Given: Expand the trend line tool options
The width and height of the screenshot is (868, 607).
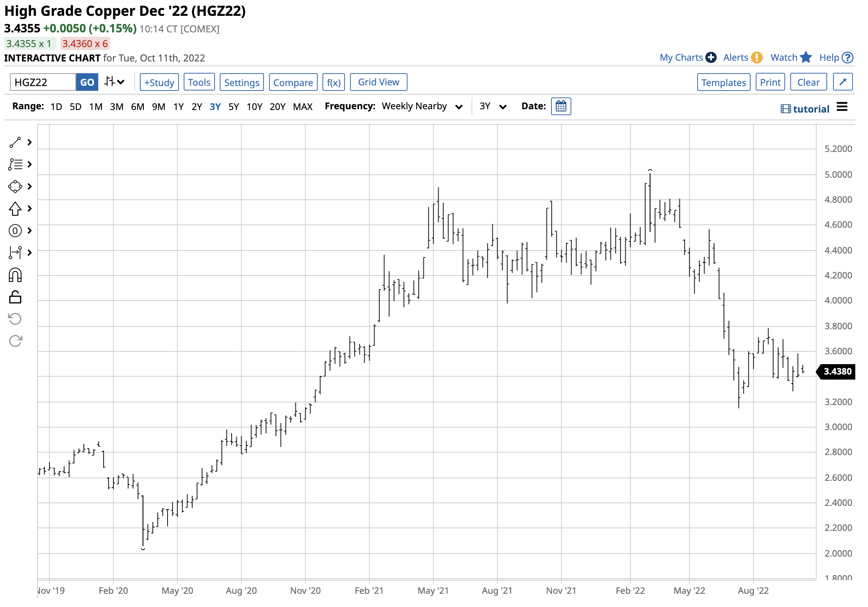Looking at the screenshot, I should tap(29, 142).
